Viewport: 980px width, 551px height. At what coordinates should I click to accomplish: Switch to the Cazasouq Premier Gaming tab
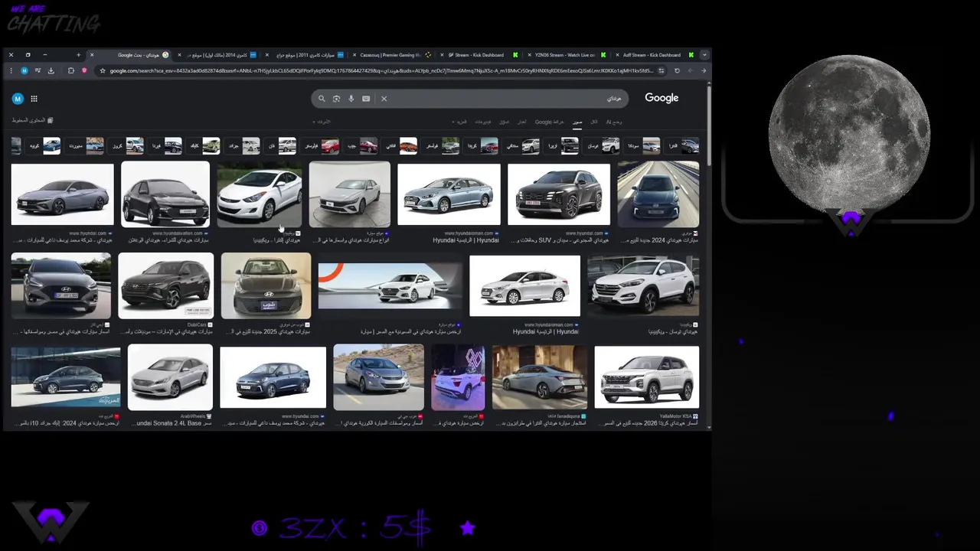(x=391, y=55)
